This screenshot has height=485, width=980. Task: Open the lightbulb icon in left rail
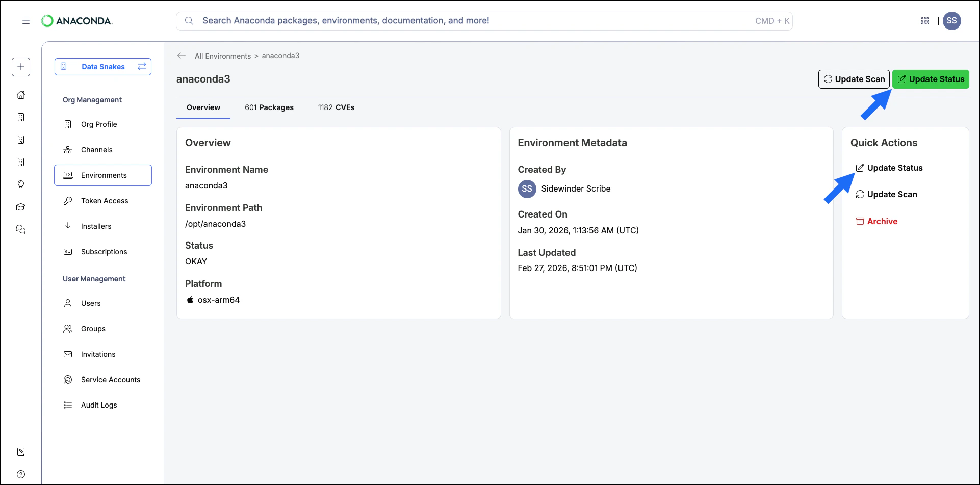coord(21,184)
